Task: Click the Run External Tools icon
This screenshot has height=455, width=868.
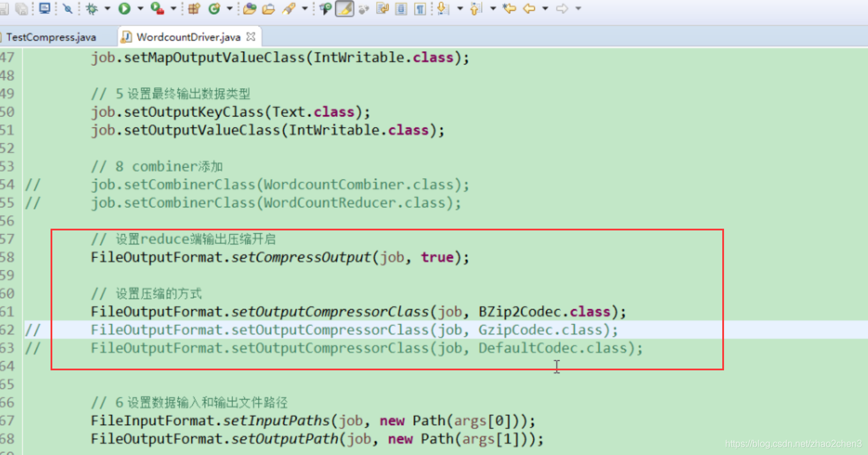Action: click(157, 9)
